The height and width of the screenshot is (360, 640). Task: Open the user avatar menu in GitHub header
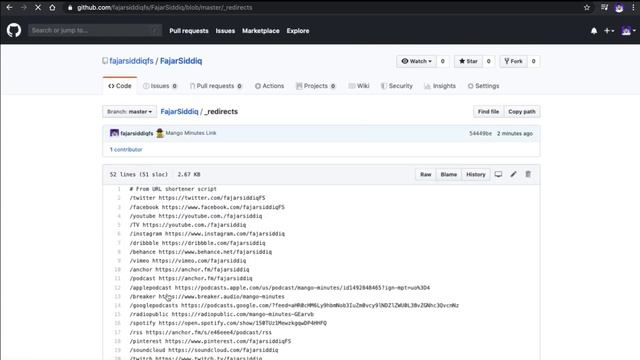pos(628,31)
